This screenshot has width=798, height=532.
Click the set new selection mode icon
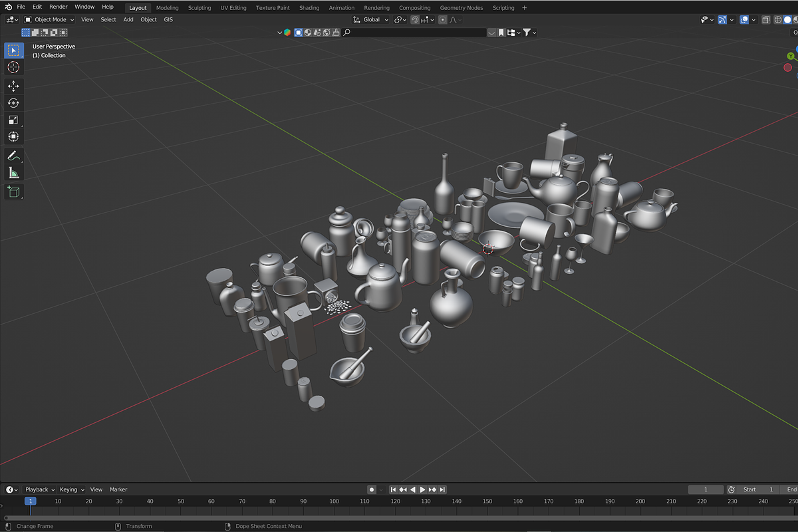click(26, 32)
